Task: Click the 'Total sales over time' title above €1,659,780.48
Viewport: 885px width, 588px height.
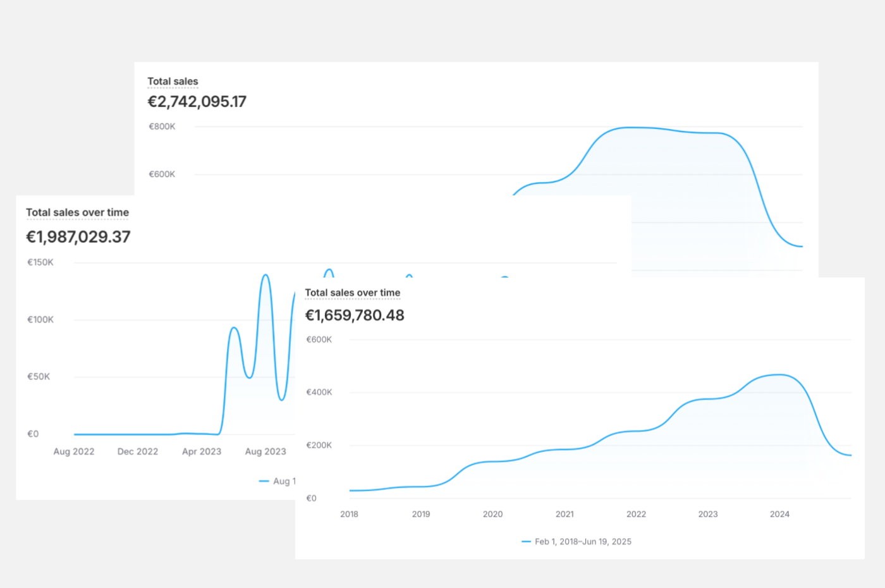Action: pyautogui.click(x=352, y=293)
